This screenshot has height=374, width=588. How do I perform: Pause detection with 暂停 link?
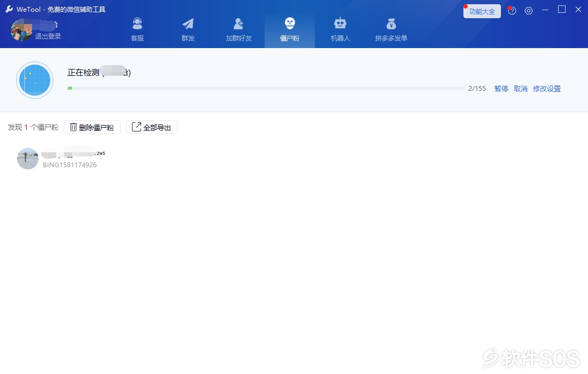click(501, 89)
